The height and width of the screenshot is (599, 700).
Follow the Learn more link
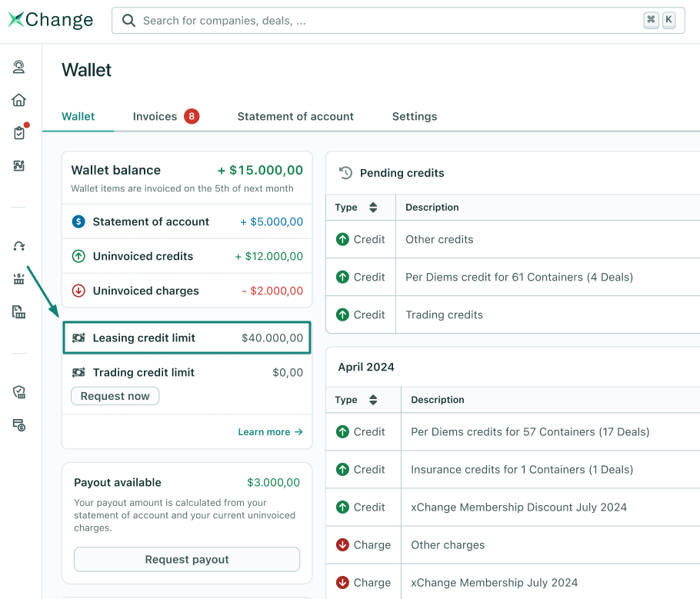(x=270, y=432)
